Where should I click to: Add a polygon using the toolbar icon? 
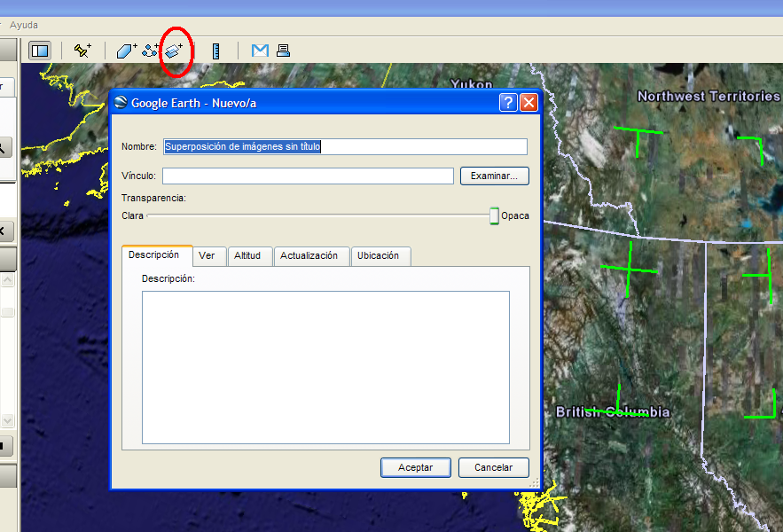coord(127,51)
